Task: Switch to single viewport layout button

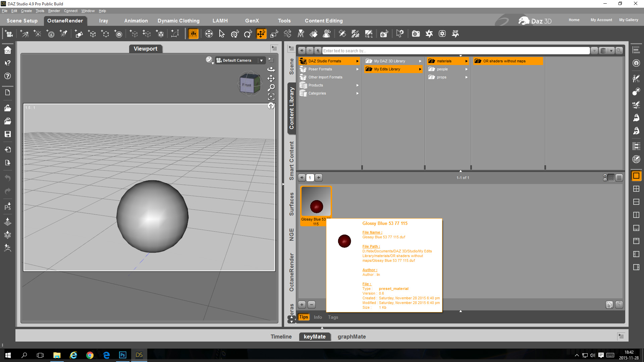Action: [x=636, y=176]
